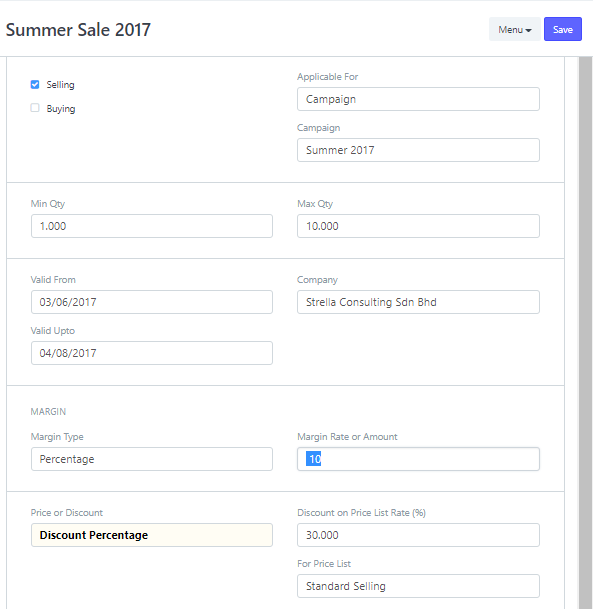Viewport: 593px width, 609px height.
Task: Open the Applicable For selector
Action: pos(418,99)
